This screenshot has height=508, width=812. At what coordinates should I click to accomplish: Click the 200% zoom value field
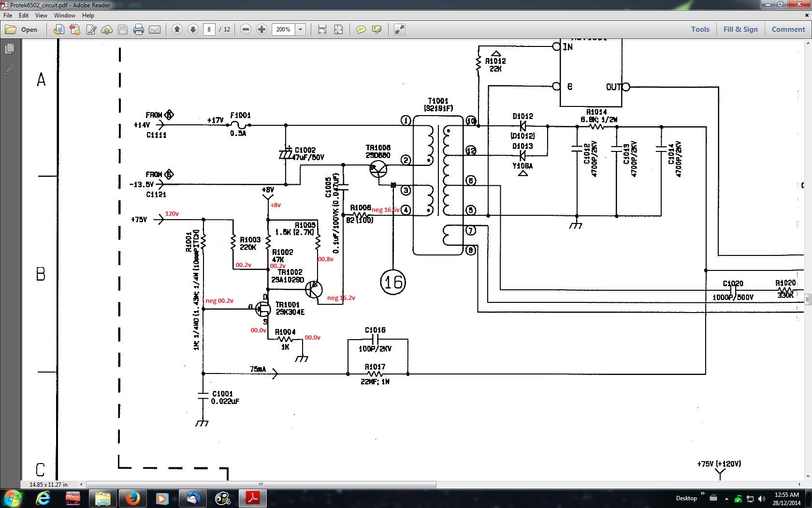(x=283, y=30)
